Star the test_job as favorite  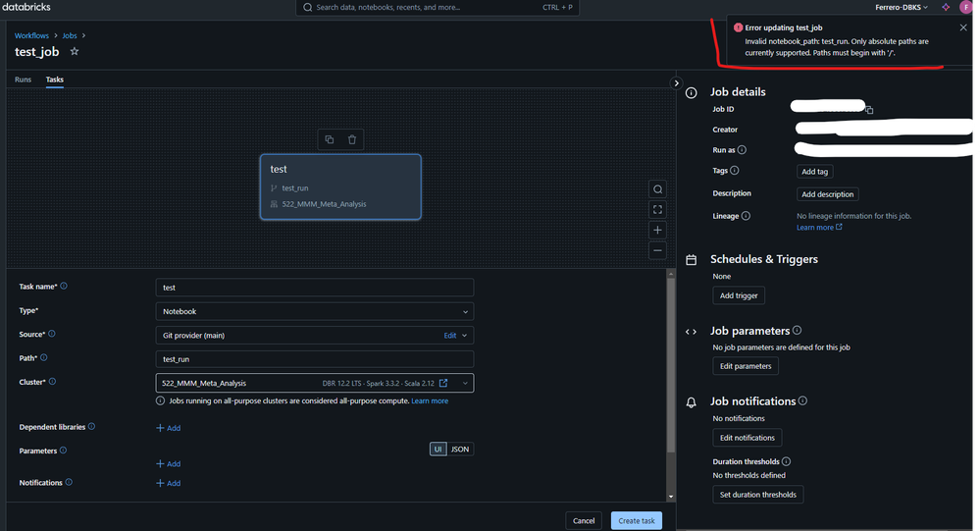point(75,52)
